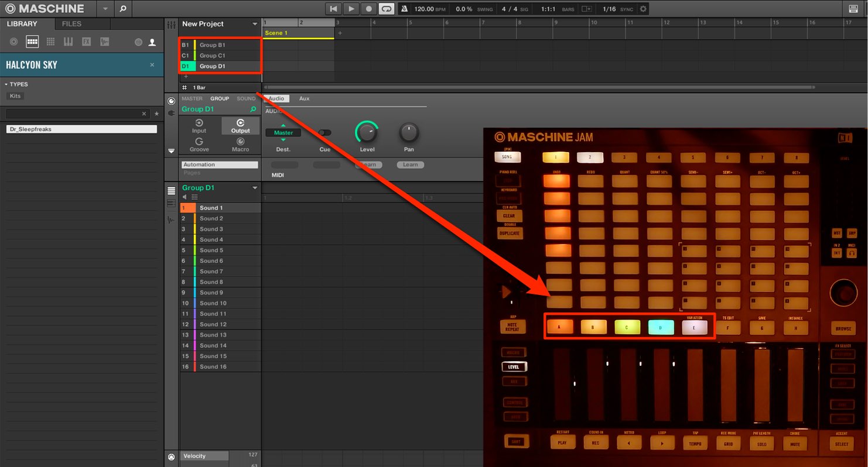Screen dimensions: 868x467
Task: Switch to the FILES tab
Action: (71, 24)
